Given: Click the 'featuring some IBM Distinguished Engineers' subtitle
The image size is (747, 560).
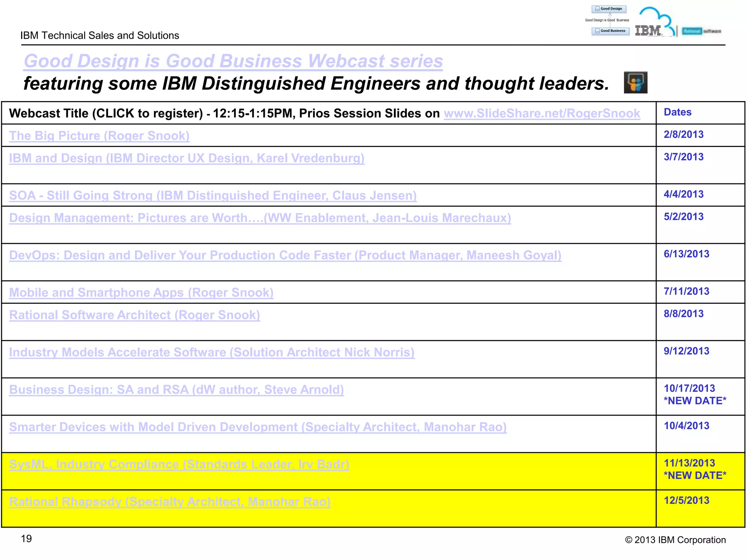Looking at the screenshot, I should pyautogui.click(x=316, y=83).
